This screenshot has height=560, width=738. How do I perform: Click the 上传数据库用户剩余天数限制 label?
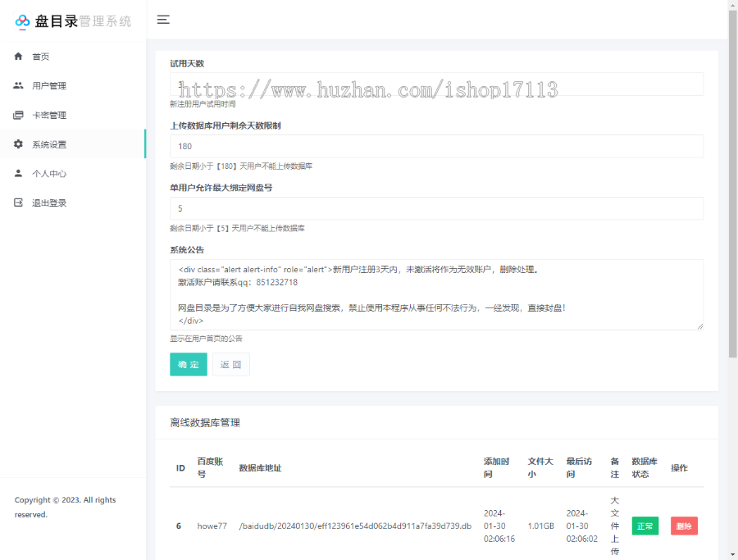[x=225, y=125]
